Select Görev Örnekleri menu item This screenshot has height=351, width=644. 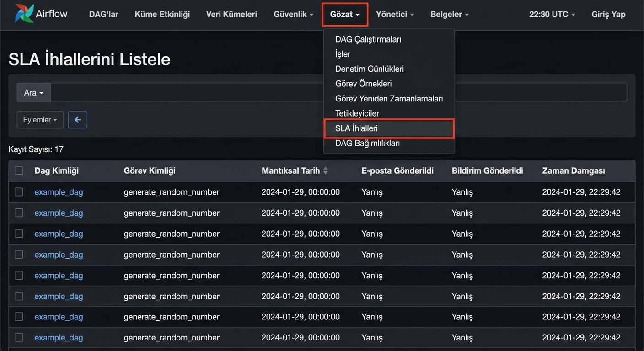point(363,84)
